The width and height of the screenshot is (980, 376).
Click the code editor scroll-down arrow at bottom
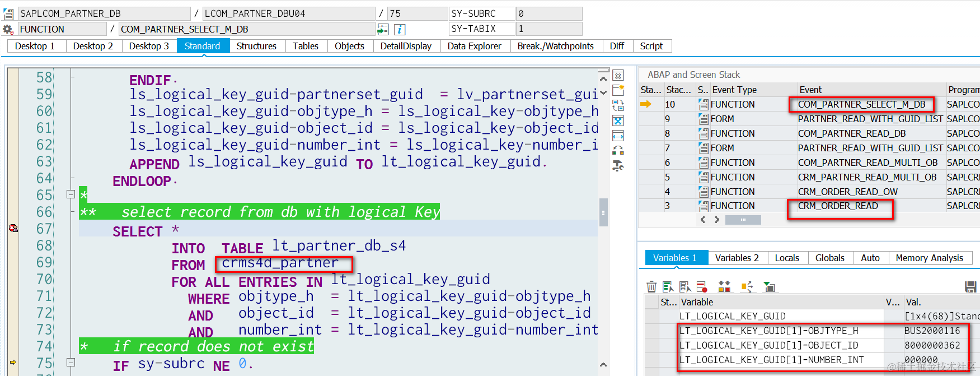(603, 364)
